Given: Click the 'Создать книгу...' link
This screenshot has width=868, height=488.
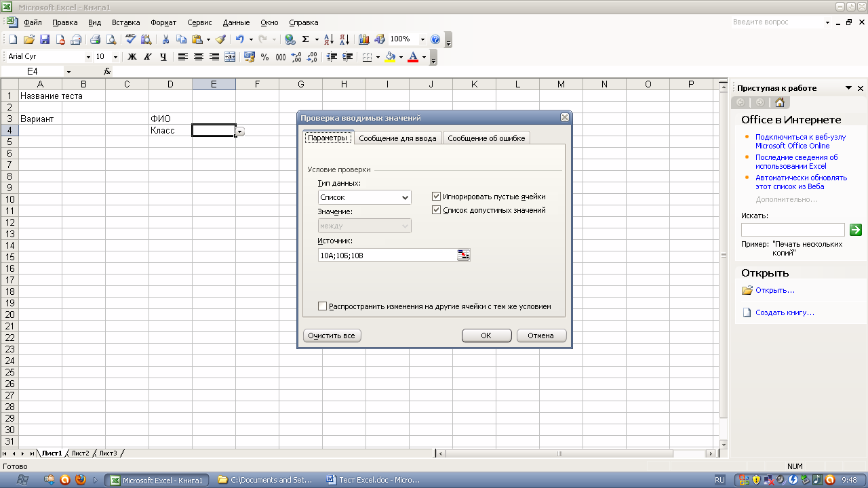Looking at the screenshot, I should pos(785,312).
